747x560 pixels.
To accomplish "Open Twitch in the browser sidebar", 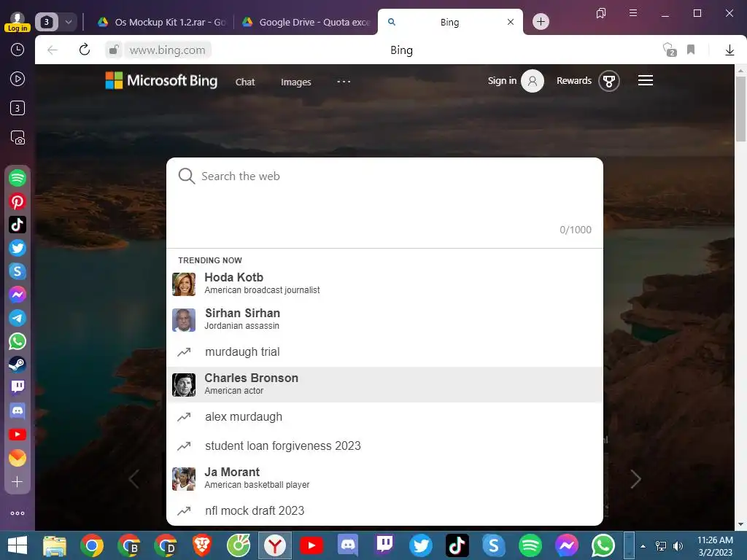I will pos(18,388).
